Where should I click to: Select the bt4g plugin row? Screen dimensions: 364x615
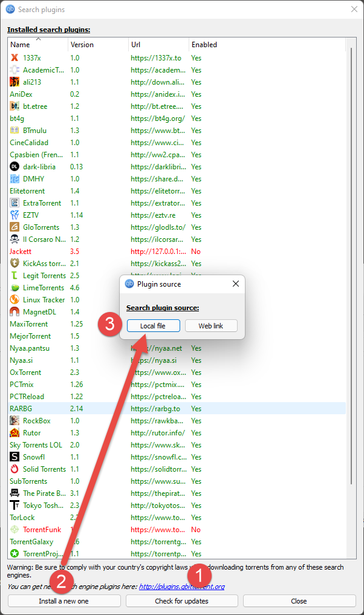click(x=177, y=119)
